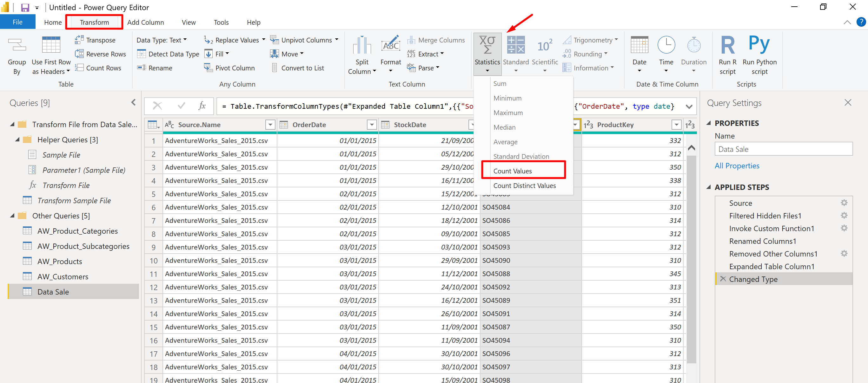The width and height of the screenshot is (868, 383).
Task: Click the Group By icon
Action: (17, 45)
